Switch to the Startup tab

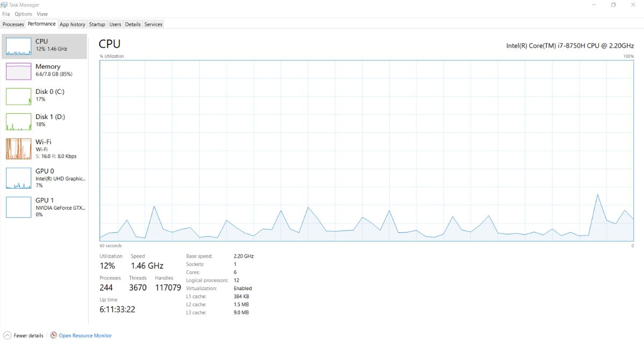pyautogui.click(x=97, y=24)
